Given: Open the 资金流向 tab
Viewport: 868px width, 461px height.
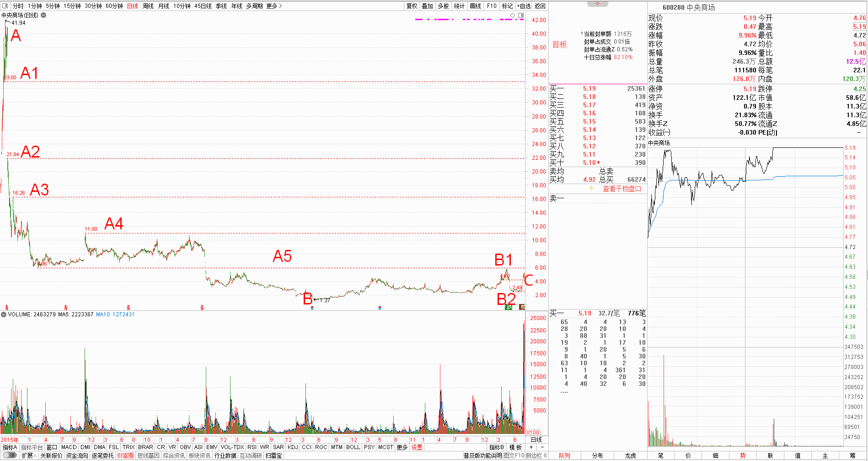Looking at the screenshot, I should [77, 456].
